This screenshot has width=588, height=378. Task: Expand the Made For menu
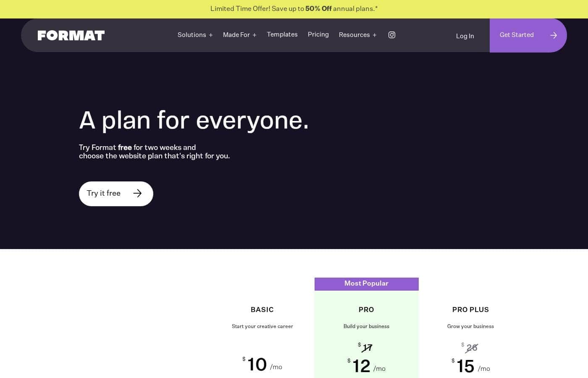pyautogui.click(x=239, y=35)
